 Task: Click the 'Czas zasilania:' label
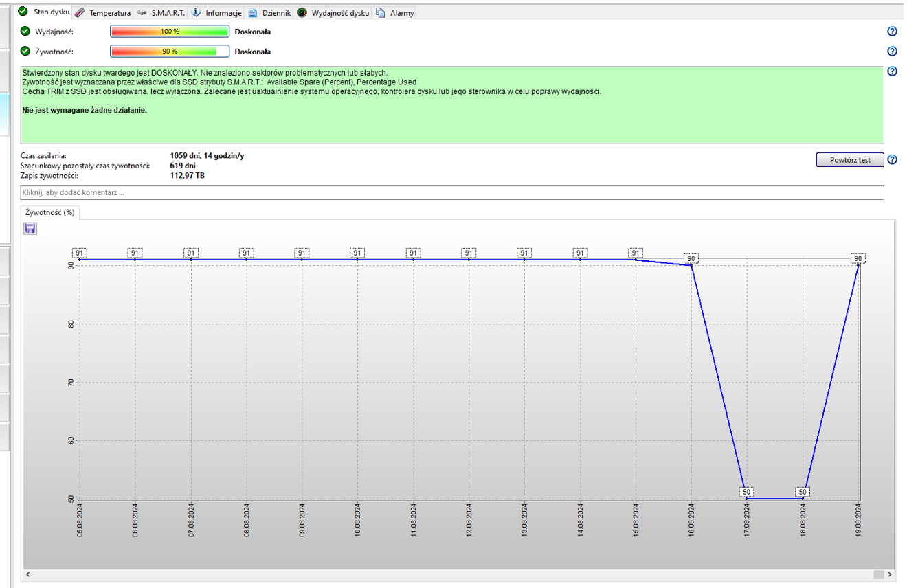tap(44, 156)
